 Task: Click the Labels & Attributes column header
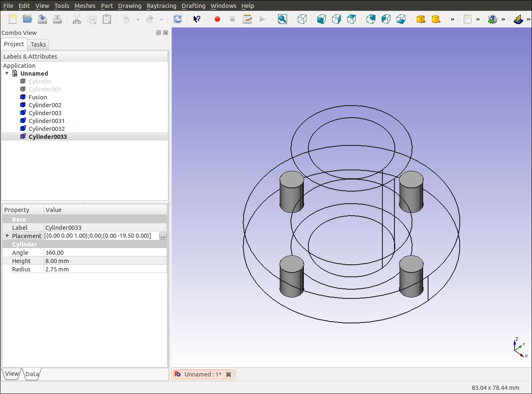(85, 57)
